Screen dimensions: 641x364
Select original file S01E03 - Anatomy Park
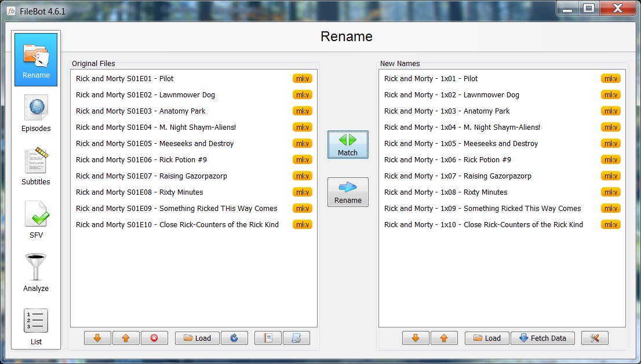[x=194, y=111]
